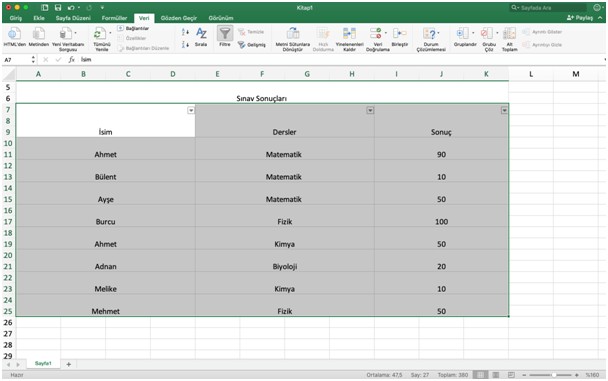
Task: Click Metni Sütunlara Dönüştür icon
Action: point(293,34)
